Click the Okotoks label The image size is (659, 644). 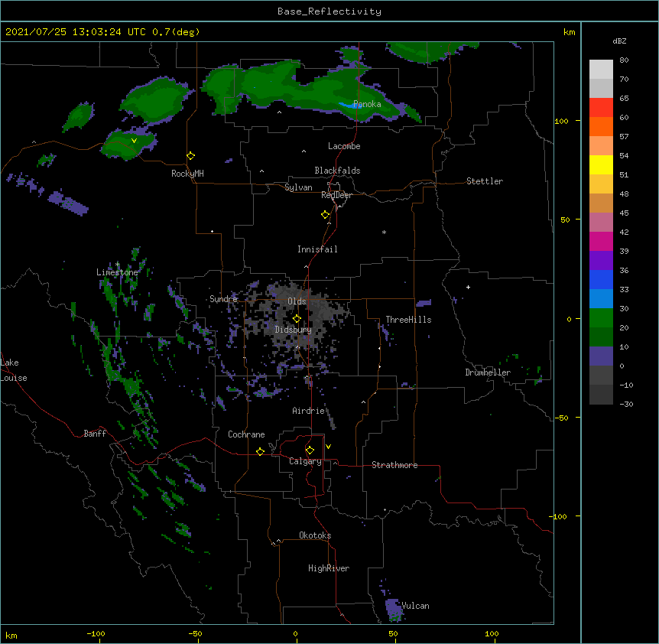pyautogui.click(x=315, y=535)
